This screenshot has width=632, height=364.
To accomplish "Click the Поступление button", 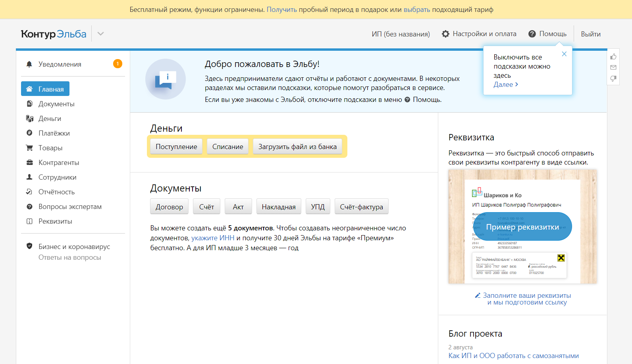I will pos(176,147).
